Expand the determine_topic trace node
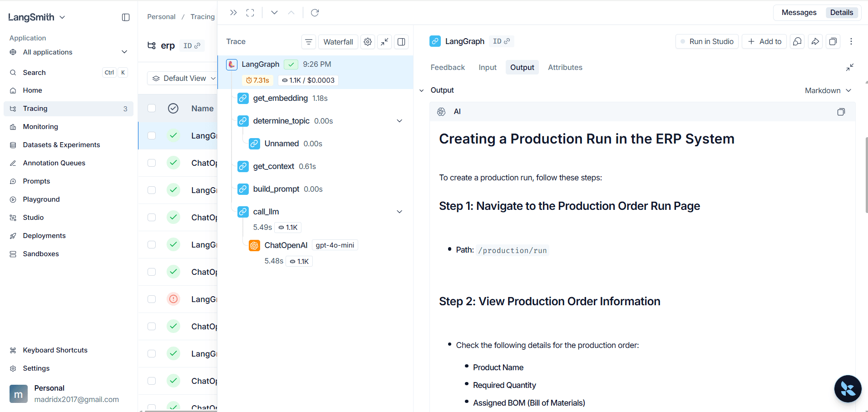The image size is (868, 412). [399, 120]
